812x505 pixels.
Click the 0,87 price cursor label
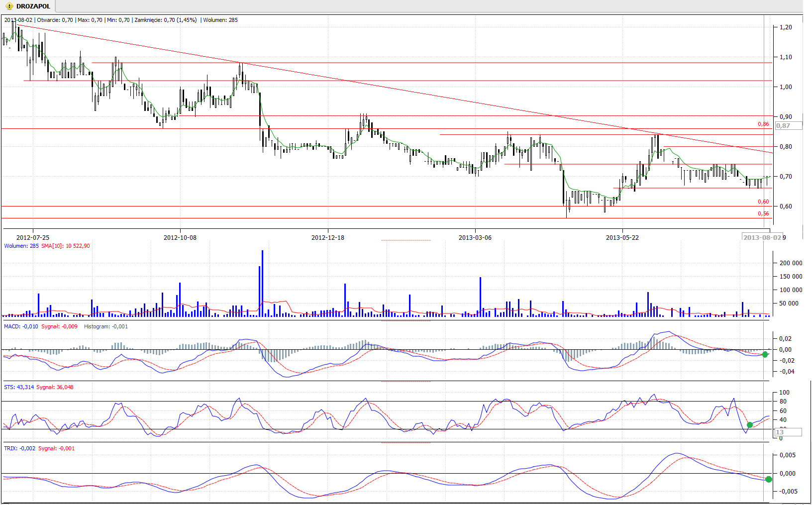tap(789, 125)
